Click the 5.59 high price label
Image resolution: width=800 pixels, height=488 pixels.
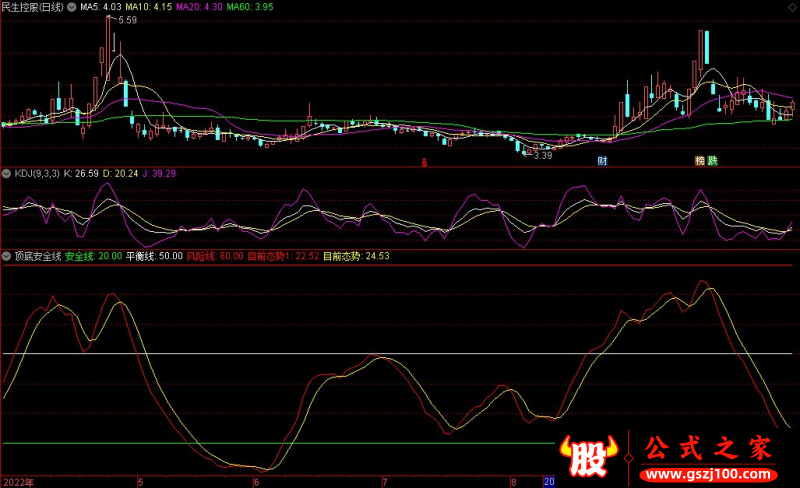[127, 20]
